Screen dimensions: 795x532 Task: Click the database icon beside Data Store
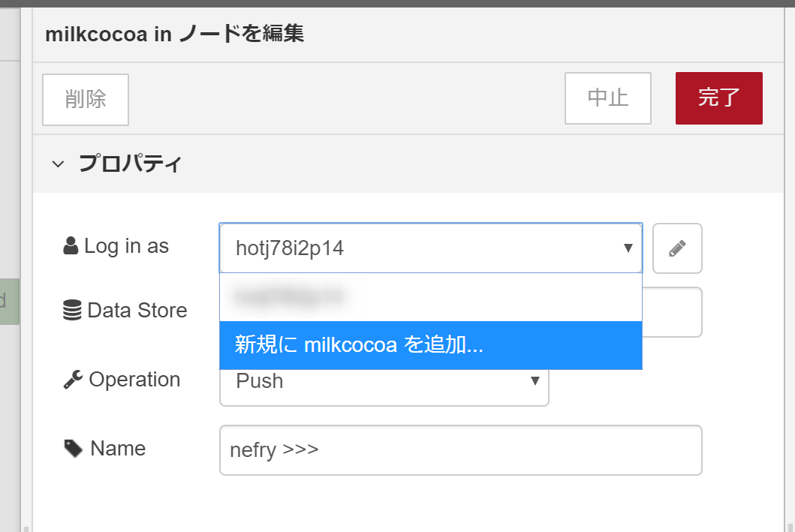[x=72, y=311]
